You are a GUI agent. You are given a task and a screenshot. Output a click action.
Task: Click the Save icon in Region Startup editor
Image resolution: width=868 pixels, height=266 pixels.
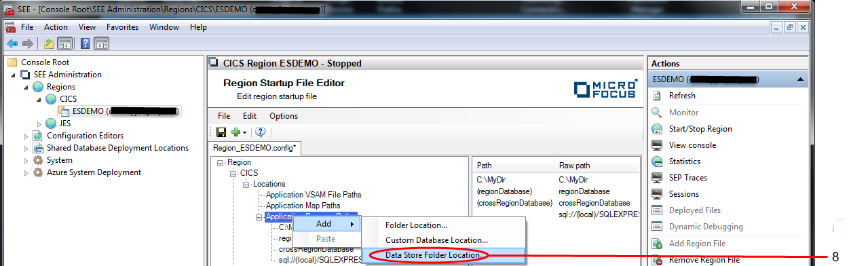(221, 132)
